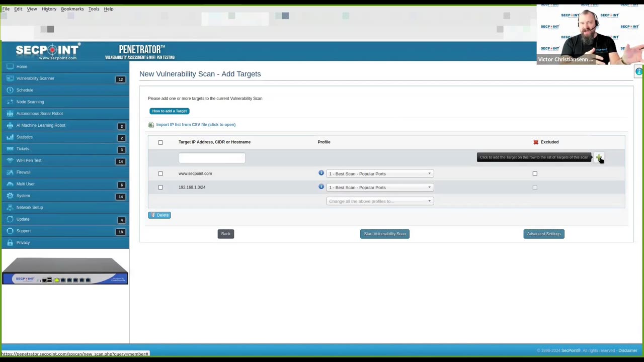Click the Vulnerability Scanner sidebar icon
This screenshot has height=362, width=644.
coord(10,78)
